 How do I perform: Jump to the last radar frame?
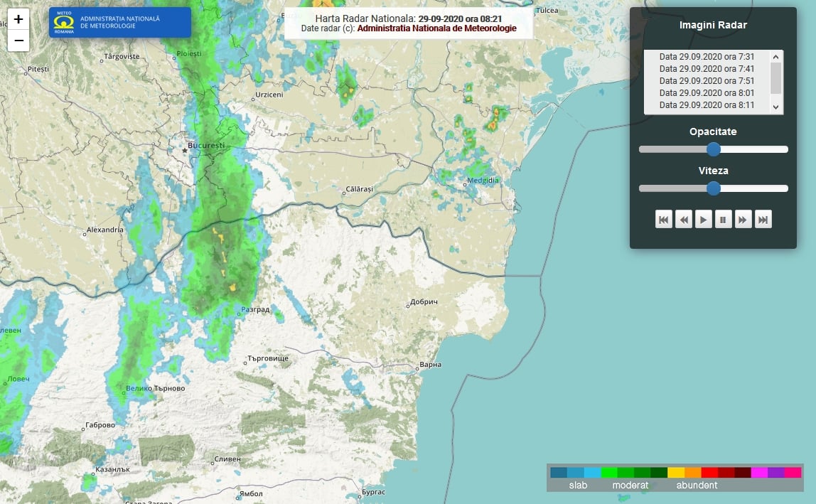tap(763, 220)
